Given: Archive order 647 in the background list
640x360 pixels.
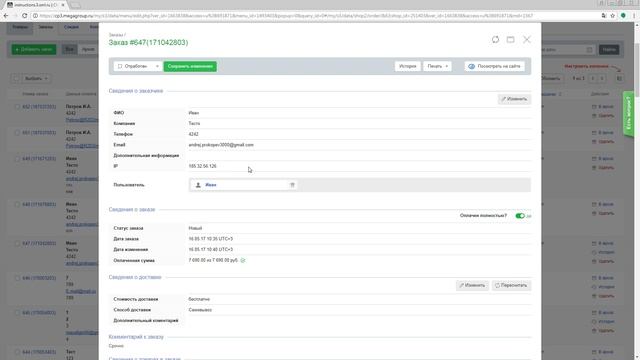Looking at the screenshot, I should point(602,243).
